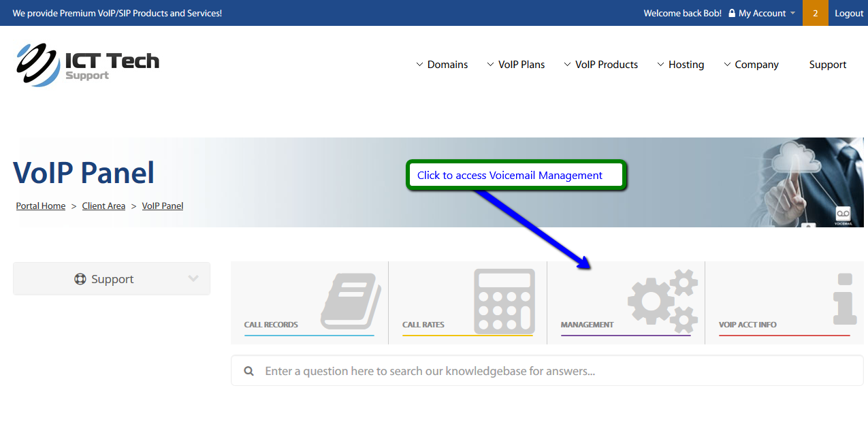Click the knowledgebase search magnifier icon
This screenshot has height=439, width=868.
click(x=250, y=371)
